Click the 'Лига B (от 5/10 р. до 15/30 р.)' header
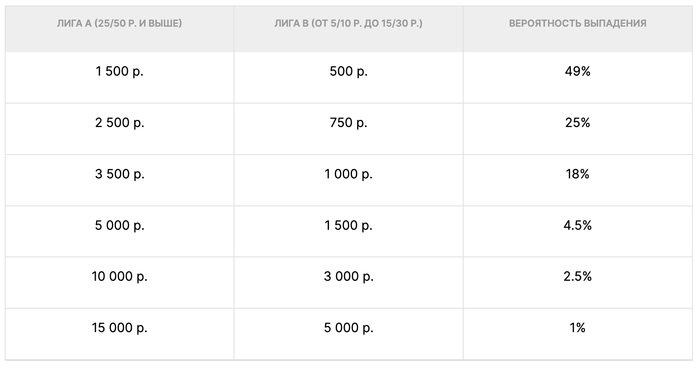The height and width of the screenshot is (368, 700). pyautogui.click(x=348, y=23)
